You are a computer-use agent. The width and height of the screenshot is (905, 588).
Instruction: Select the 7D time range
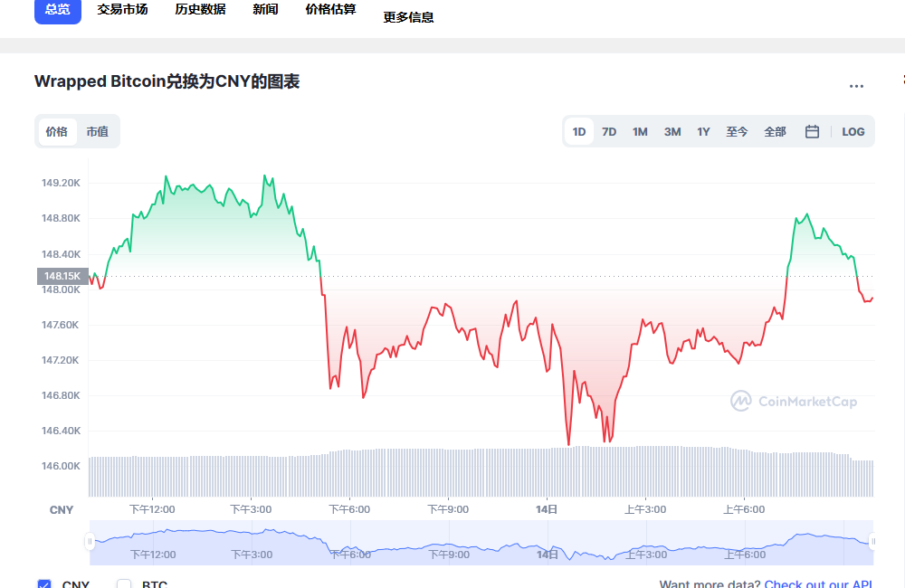609,131
